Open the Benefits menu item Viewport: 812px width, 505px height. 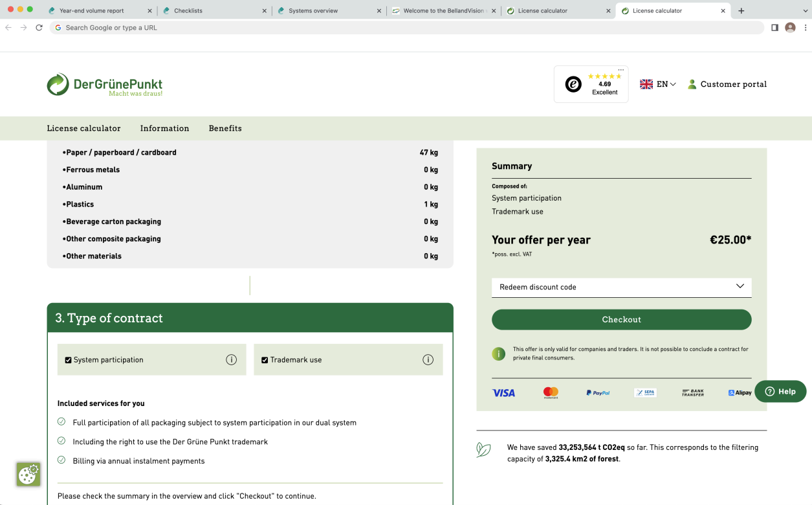(x=225, y=128)
